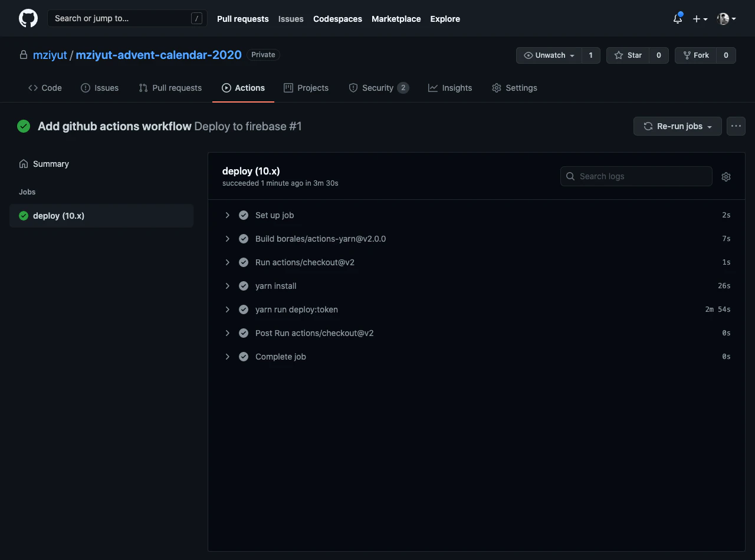
Task: Open the workflow options ellipsis menu
Action: [x=736, y=126]
